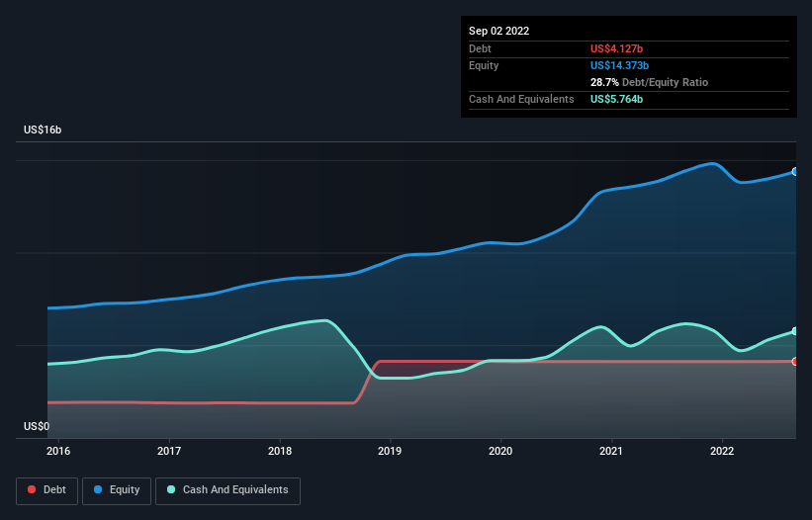Click the Sep 02 2022 tooltip date

498,31
